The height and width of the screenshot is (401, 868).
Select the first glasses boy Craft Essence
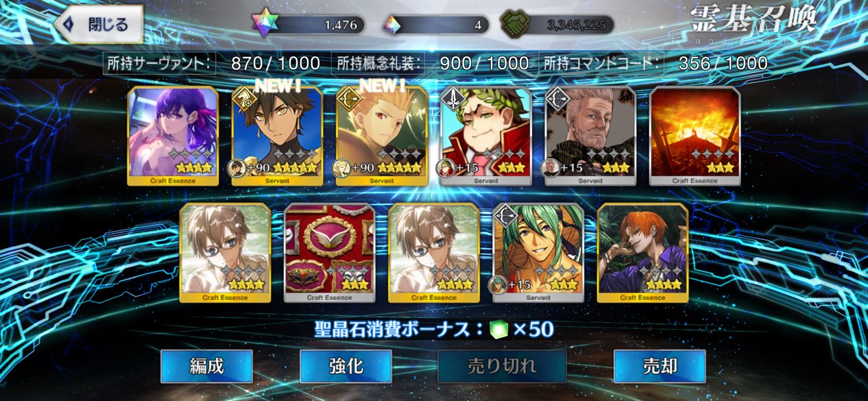(225, 253)
